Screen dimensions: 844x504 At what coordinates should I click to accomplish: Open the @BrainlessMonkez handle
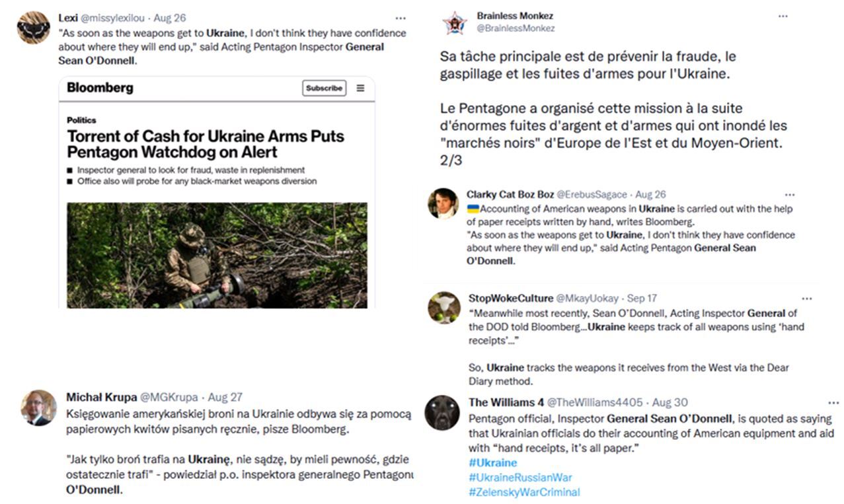pos(516,28)
